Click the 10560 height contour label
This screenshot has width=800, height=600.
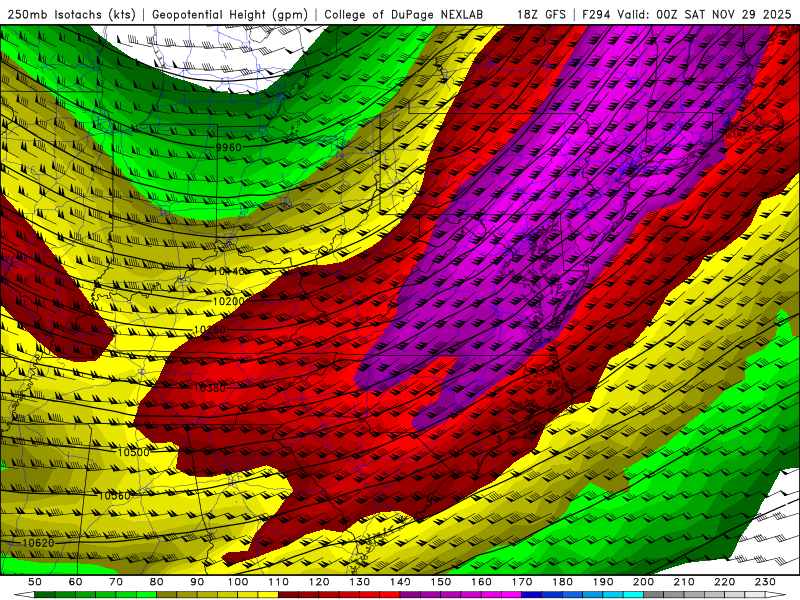(x=114, y=496)
